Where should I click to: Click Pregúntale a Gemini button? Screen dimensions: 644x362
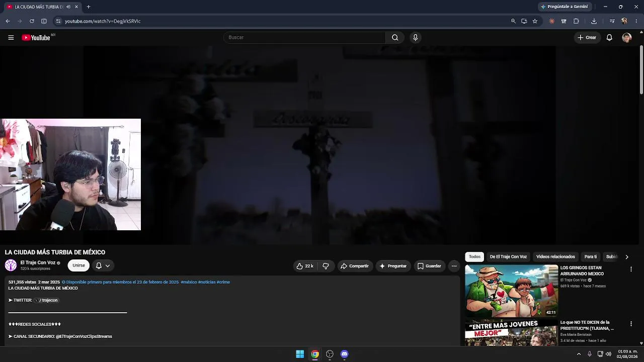pos(564,7)
